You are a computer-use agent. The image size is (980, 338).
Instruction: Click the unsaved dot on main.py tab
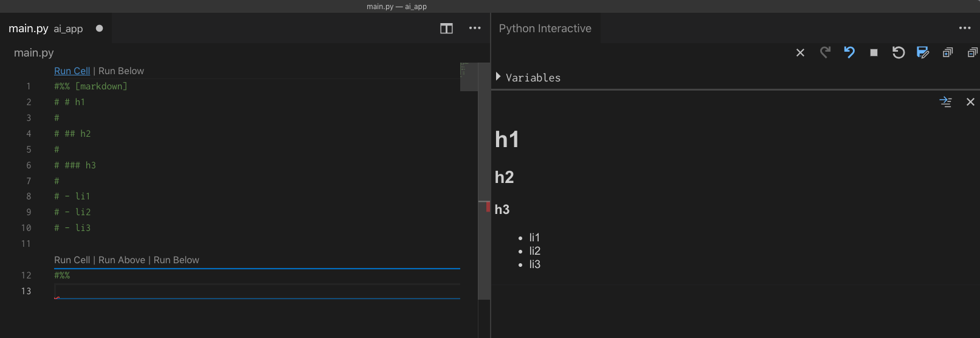[x=99, y=29]
